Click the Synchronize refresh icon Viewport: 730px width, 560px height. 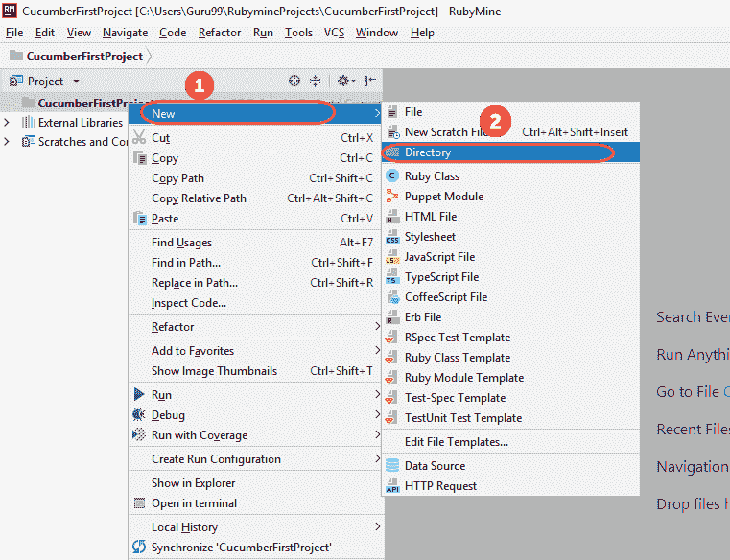(x=139, y=547)
